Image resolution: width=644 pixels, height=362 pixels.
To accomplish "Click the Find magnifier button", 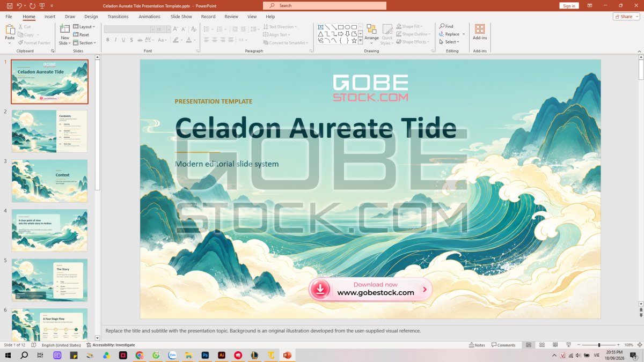I will (x=446, y=26).
